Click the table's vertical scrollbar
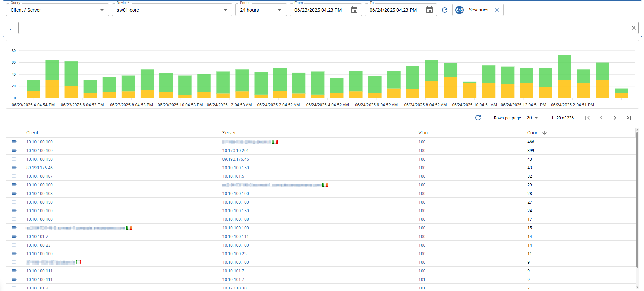This screenshot has height=291, width=644. tap(637, 200)
